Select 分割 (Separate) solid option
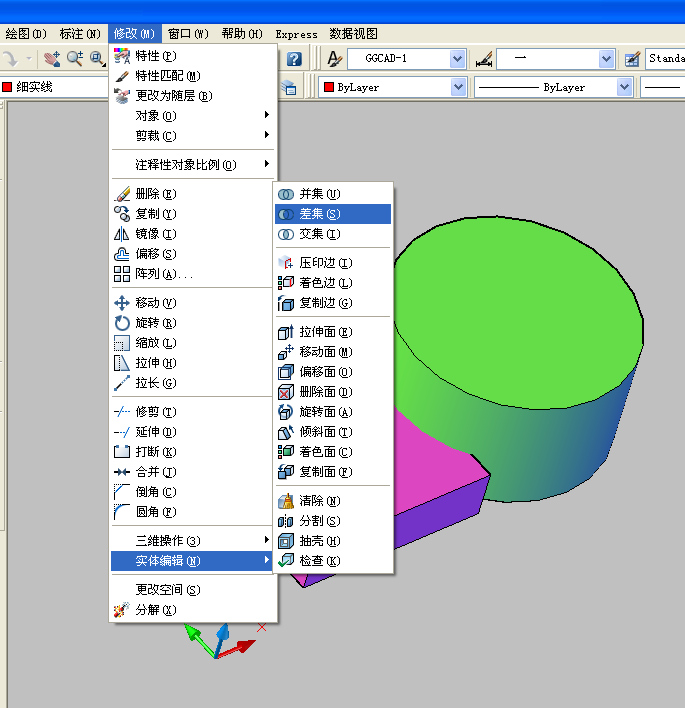Viewport: 685px width, 708px height. tap(333, 521)
